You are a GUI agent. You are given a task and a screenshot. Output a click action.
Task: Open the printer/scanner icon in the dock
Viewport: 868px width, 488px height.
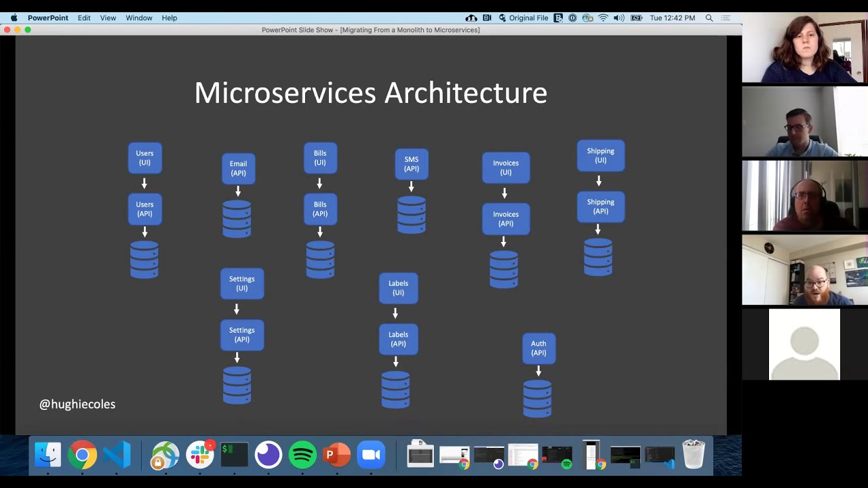420,455
